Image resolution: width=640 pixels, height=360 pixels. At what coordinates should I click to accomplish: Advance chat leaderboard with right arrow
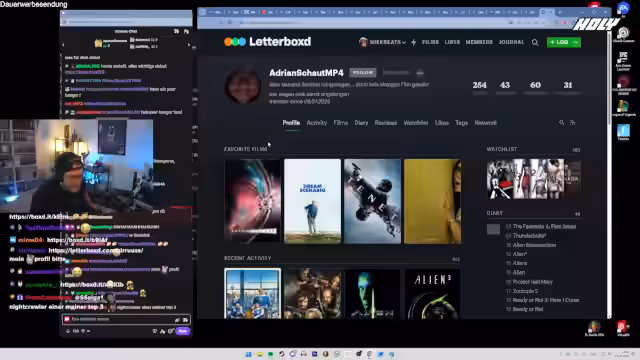tap(189, 44)
